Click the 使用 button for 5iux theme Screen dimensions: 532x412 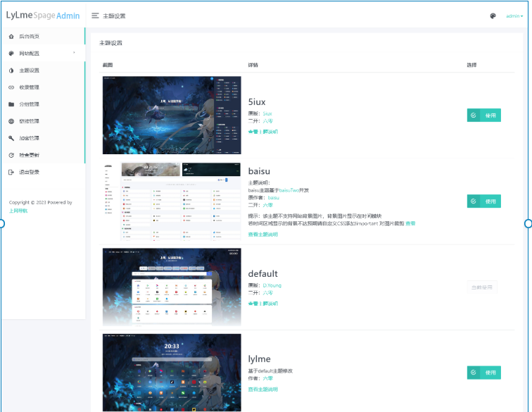point(483,115)
